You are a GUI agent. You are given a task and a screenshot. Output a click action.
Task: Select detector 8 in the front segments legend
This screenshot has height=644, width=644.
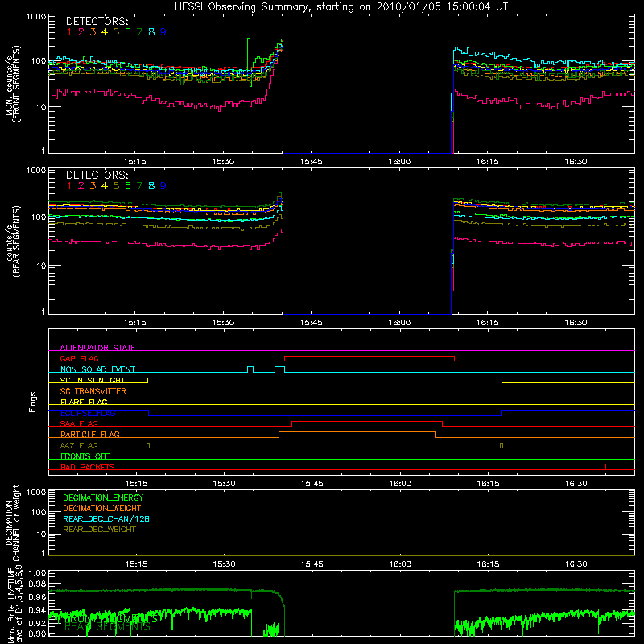(151, 31)
